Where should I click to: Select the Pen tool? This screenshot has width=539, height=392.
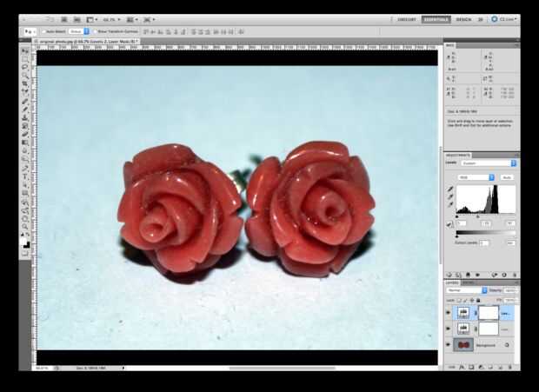point(25,169)
